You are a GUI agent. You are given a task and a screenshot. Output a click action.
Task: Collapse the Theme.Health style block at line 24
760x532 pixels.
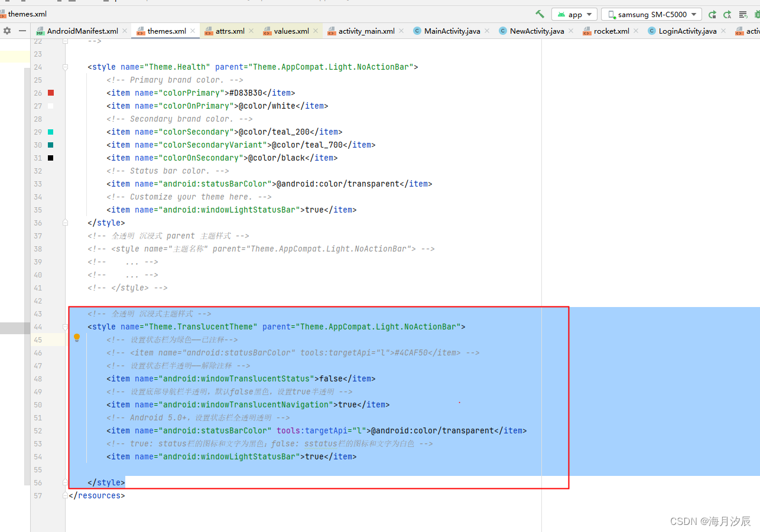point(64,67)
